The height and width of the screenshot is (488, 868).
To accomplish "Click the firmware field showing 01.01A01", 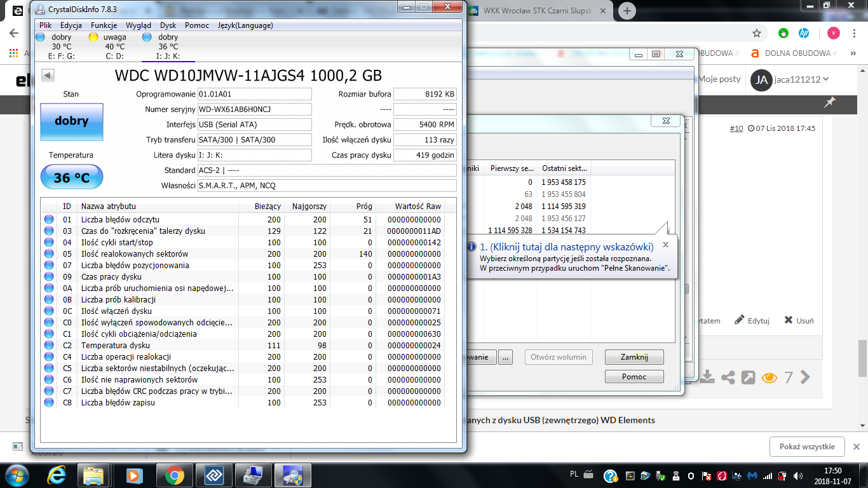I will coord(254,94).
